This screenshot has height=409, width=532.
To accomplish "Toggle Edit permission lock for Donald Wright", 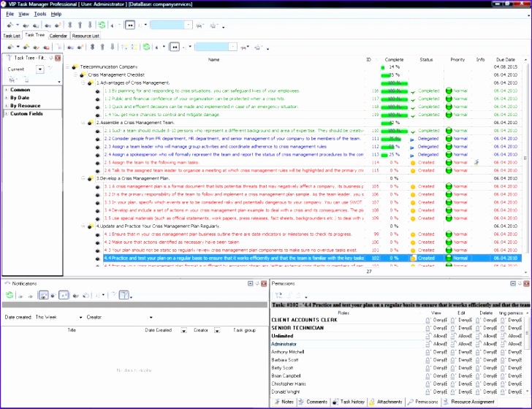I will pyautogui.click(x=453, y=392).
